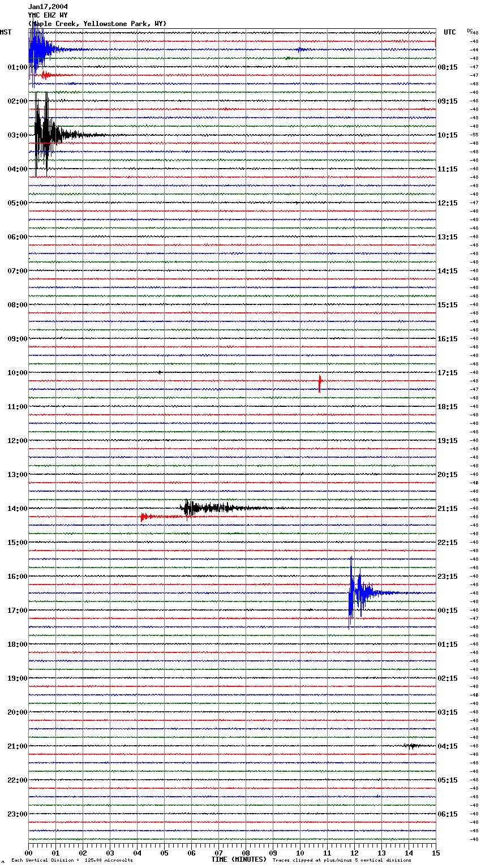Image resolution: width=481 pixels, height=868 pixels.
Task: Click the 06:15 UTC time label
Action: [448, 814]
